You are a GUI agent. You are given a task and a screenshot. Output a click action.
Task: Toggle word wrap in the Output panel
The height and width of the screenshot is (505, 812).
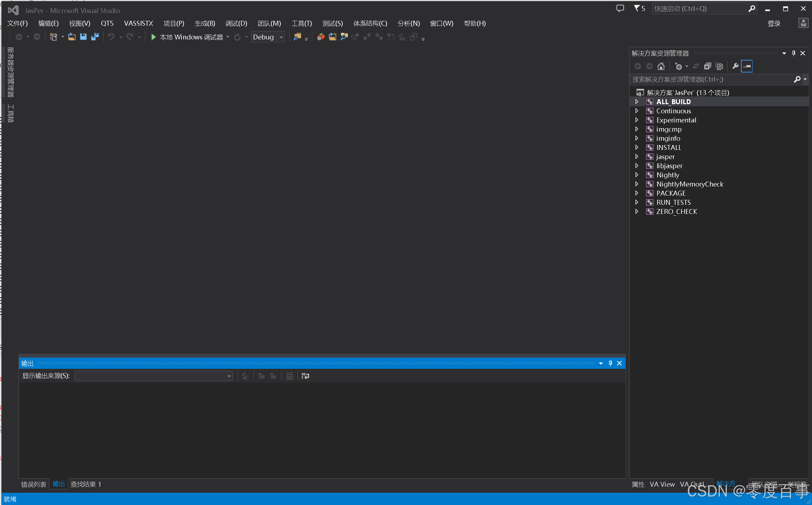point(305,376)
